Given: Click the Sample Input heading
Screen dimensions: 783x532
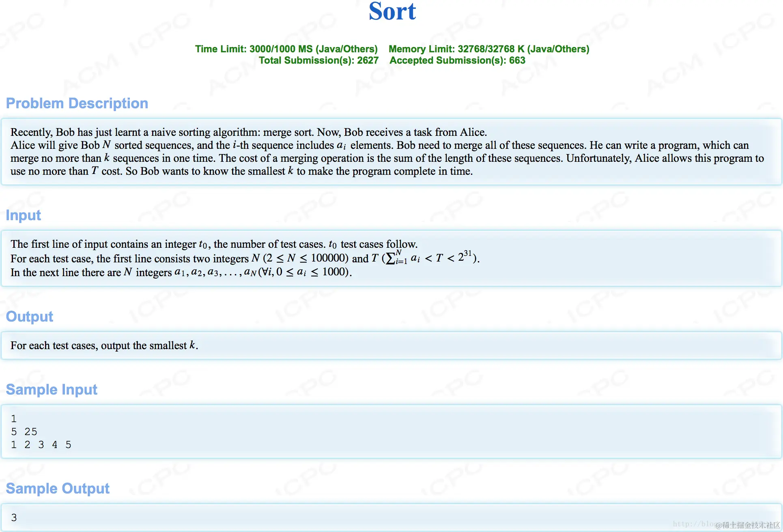Looking at the screenshot, I should pos(52,390).
